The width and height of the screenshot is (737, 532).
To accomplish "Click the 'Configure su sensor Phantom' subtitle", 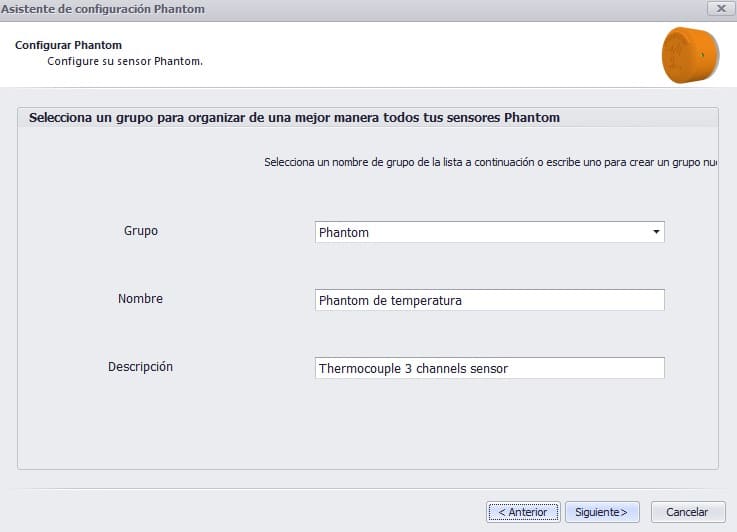I will tap(125, 62).
